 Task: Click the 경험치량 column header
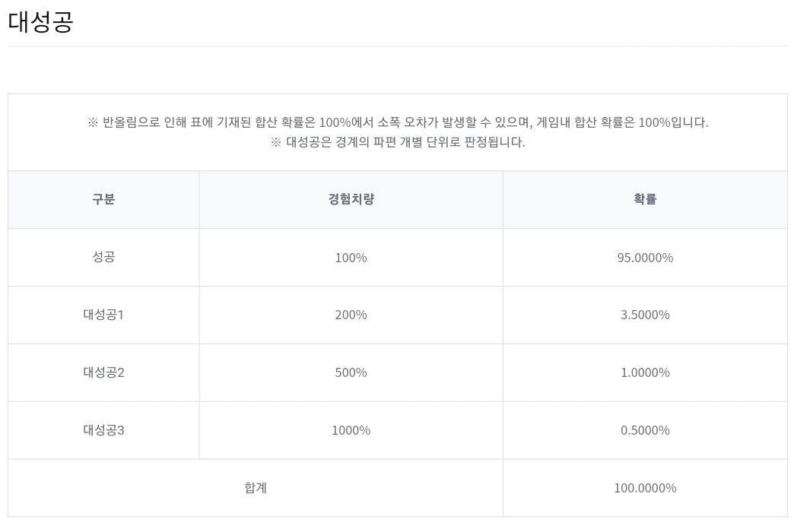351,199
